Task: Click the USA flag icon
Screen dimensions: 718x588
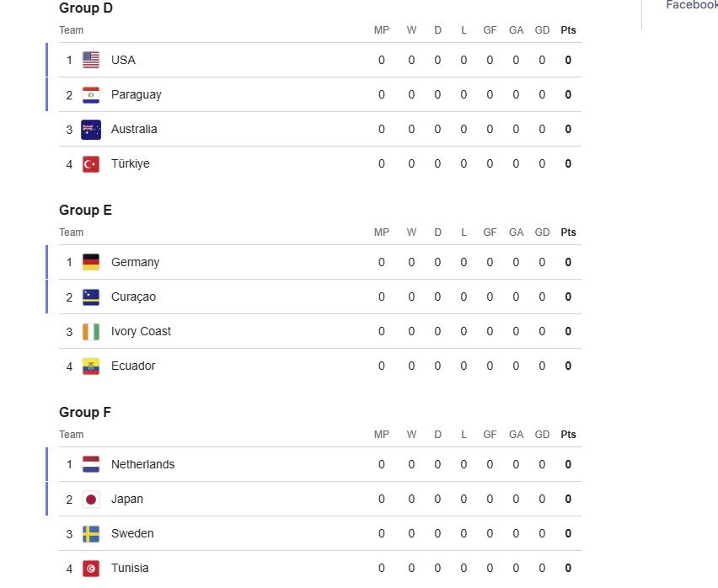Action: (91, 60)
